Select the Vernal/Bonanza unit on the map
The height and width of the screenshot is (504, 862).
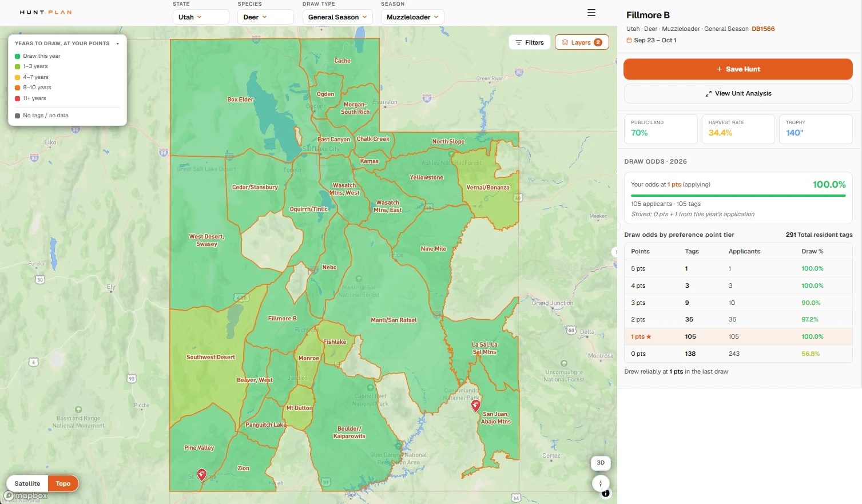[487, 188]
